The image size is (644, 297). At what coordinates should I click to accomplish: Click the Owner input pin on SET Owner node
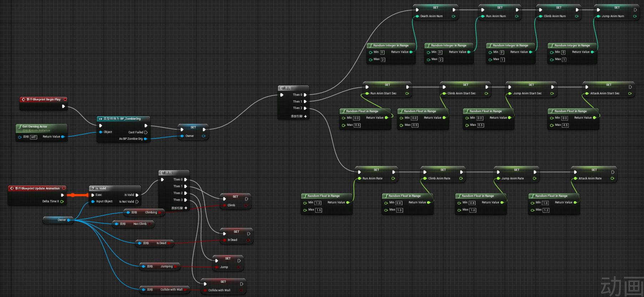182,136
